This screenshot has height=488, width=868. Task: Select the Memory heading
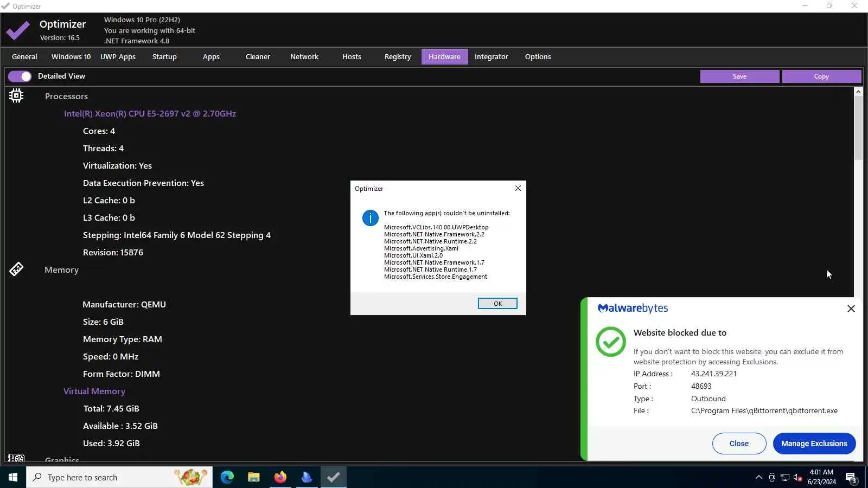[x=61, y=269]
